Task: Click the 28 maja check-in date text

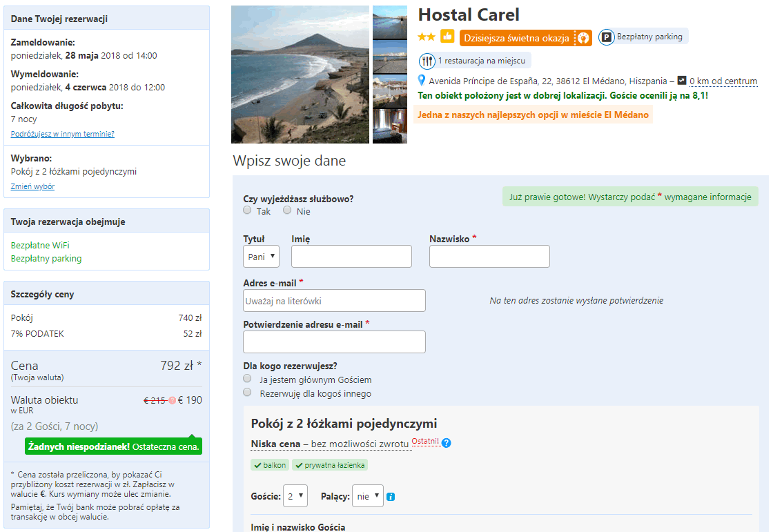Action: [x=82, y=56]
